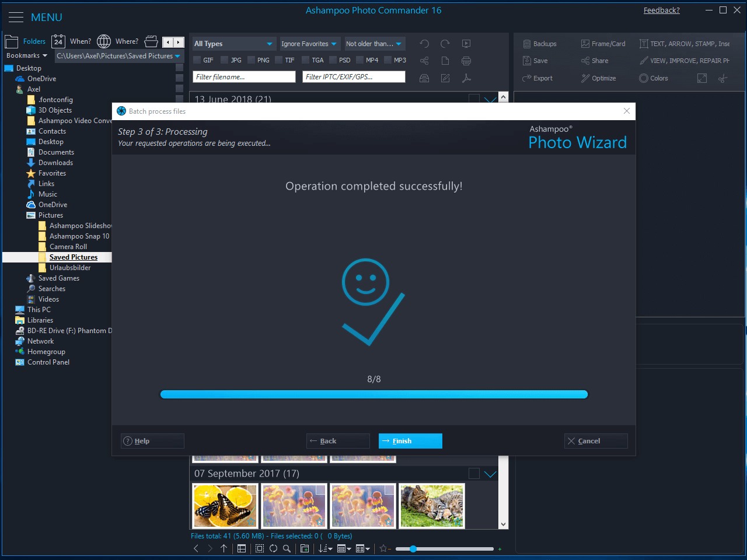Click the magnifier search icon
This screenshot has width=747, height=560.
point(287,548)
